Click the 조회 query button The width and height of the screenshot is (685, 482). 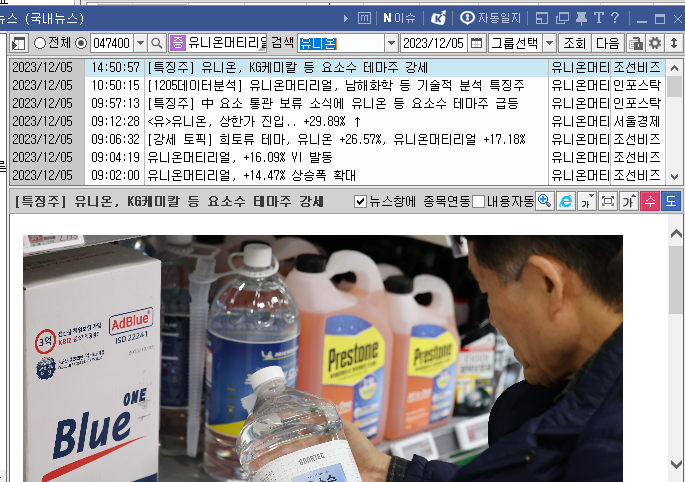pyautogui.click(x=574, y=43)
